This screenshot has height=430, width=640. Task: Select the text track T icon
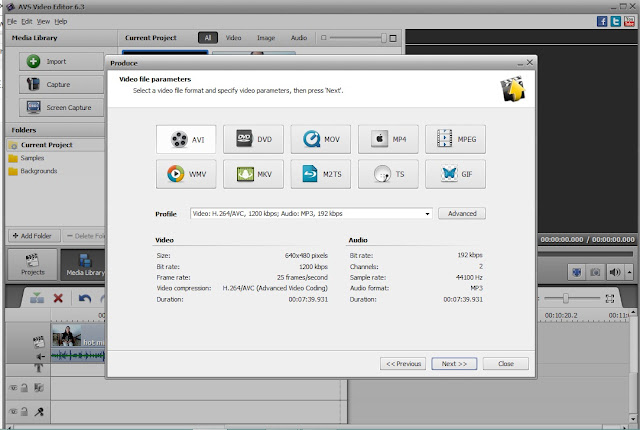(38, 368)
